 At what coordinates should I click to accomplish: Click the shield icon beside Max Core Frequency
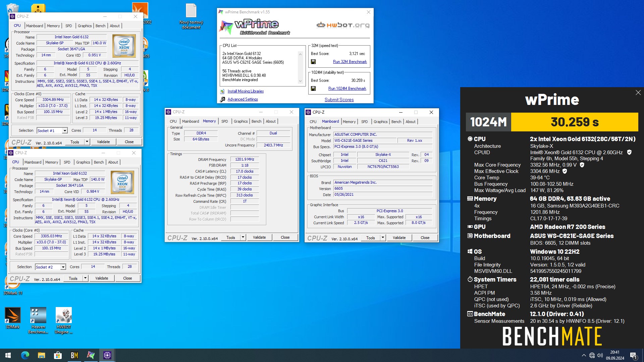click(582, 165)
